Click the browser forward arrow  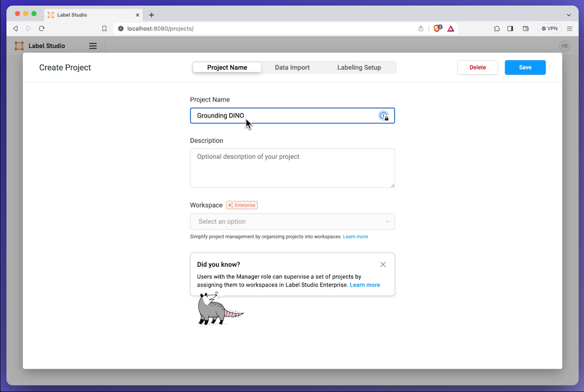click(x=28, y=29)
